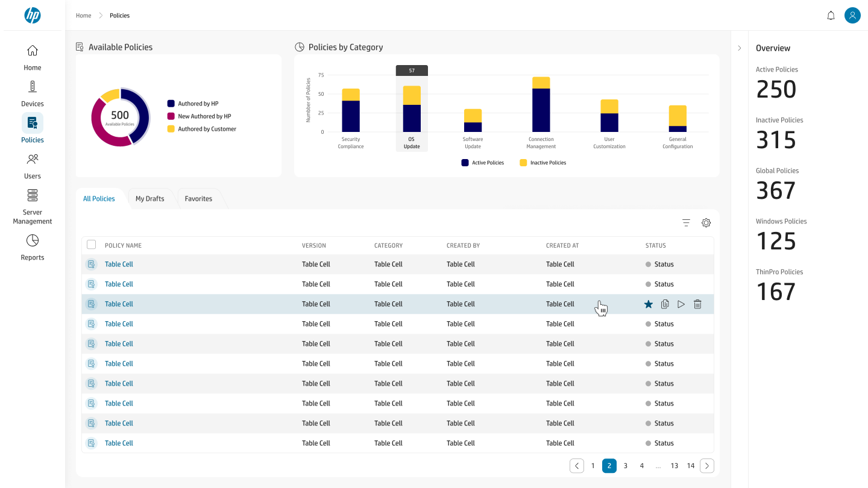This screenshot has height=488, width=868.
Task: Select Policies in the sidebar
Action: point(33,128)
